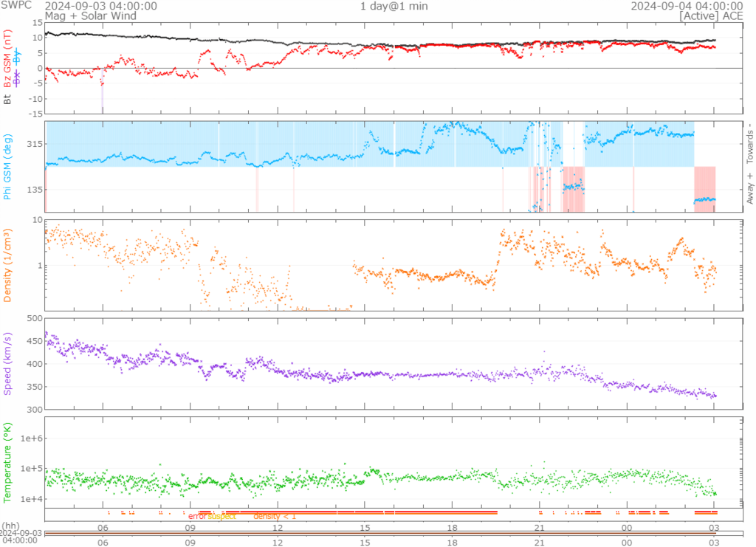Click the 'density < 1' flag label
Screen dimensions: 756x547
click(275, 517)
